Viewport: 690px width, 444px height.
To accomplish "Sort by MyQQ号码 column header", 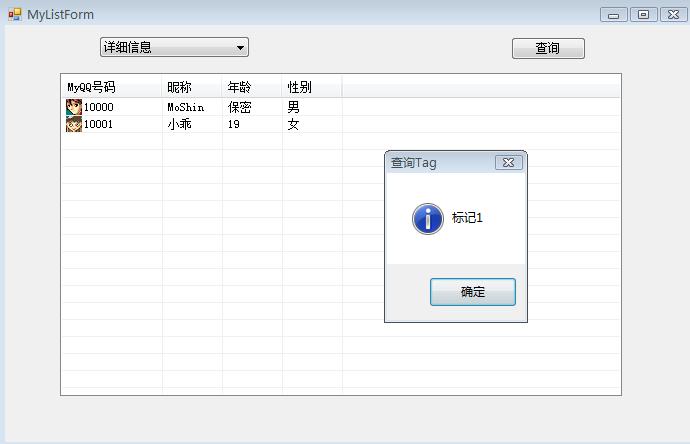I will [x=113, y=87].
